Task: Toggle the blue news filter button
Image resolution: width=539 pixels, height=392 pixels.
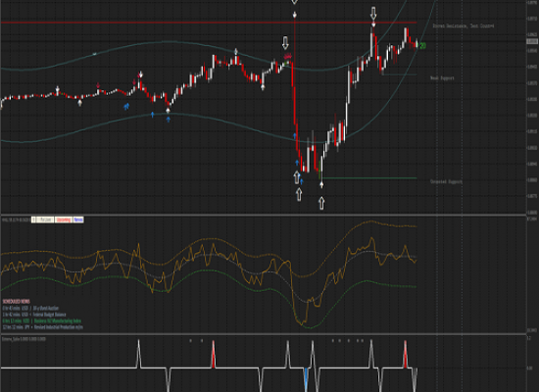Action: tap(78, 220)
